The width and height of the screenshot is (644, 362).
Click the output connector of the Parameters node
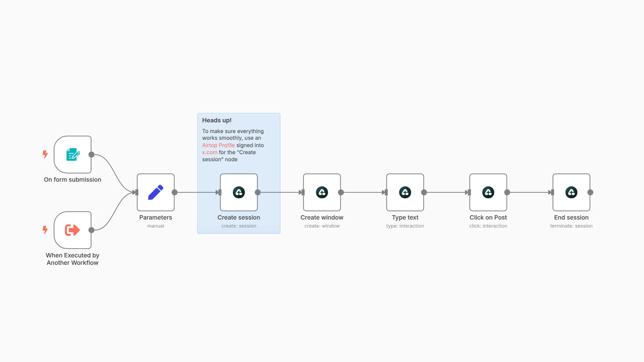click(x=174, y=192)
